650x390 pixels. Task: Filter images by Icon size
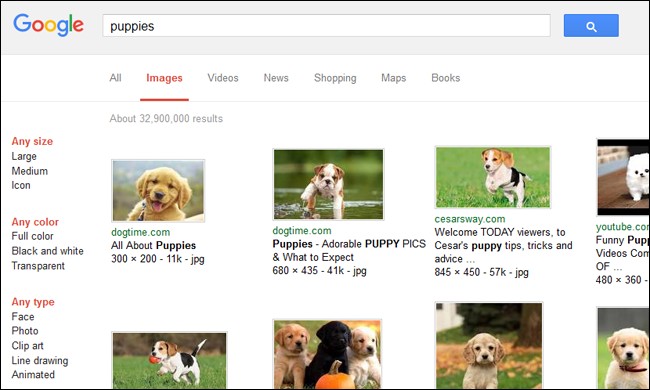[21, 185]
